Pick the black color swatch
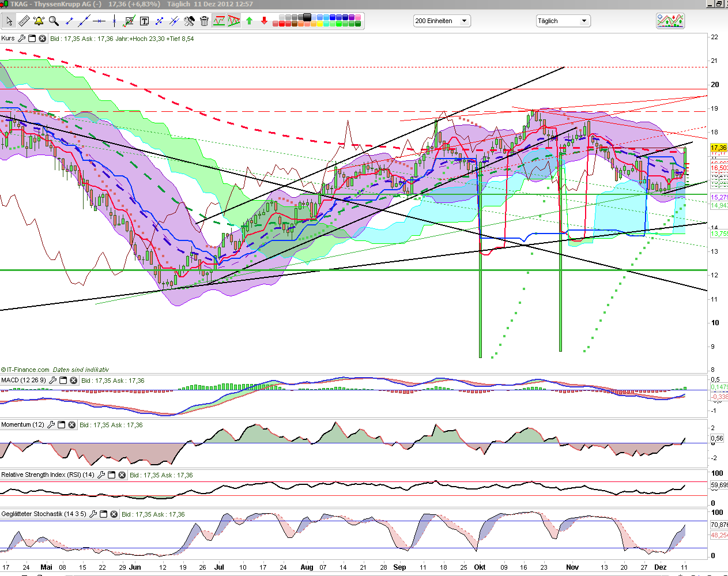Viewport: 728px width, 576px height. [307, 17]
